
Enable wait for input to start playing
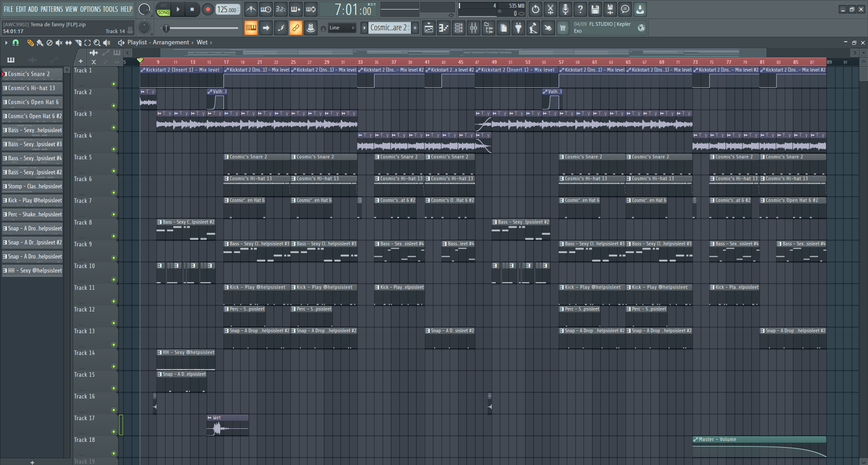266,9
